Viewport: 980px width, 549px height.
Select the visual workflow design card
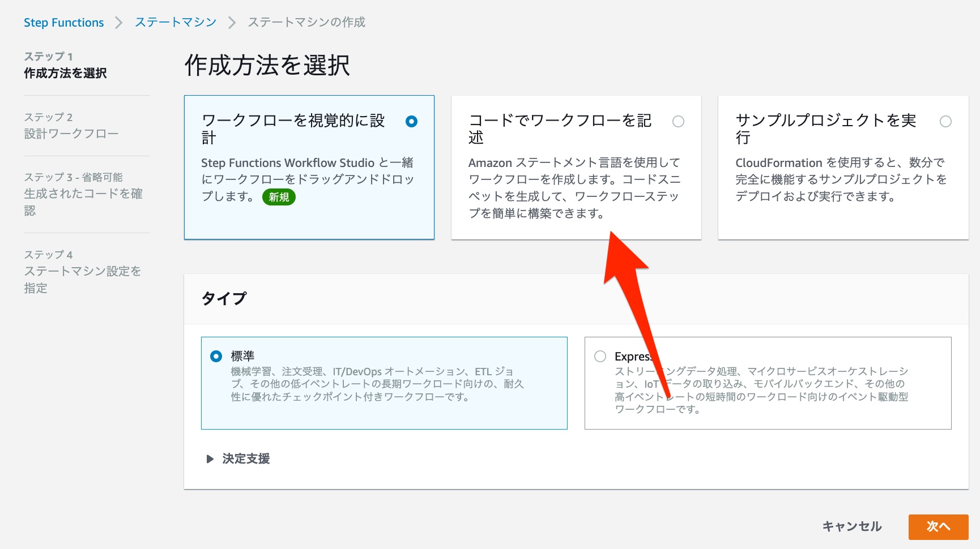click(x=309, y=168)
